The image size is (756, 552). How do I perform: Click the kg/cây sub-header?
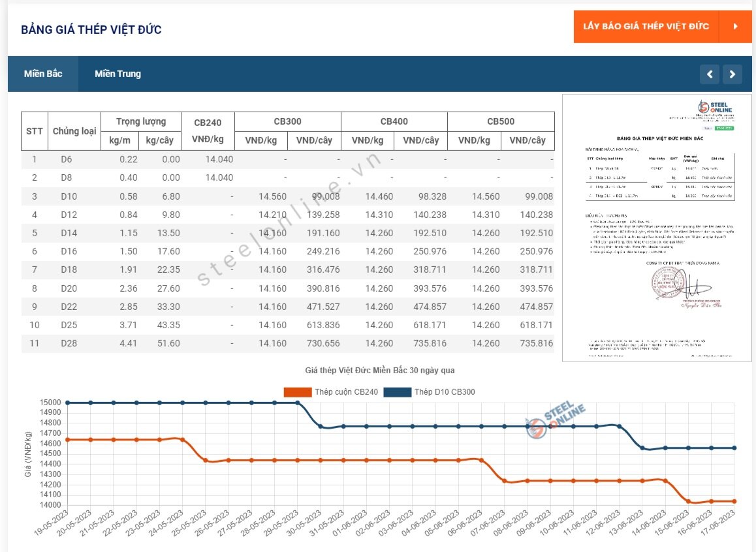[x=159, y=140]
